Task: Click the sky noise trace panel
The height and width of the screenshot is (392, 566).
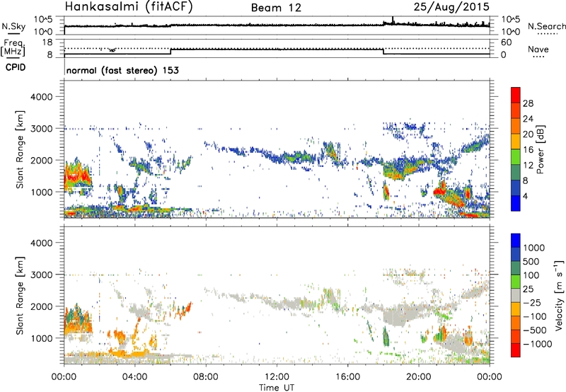Action: point(277,25)
